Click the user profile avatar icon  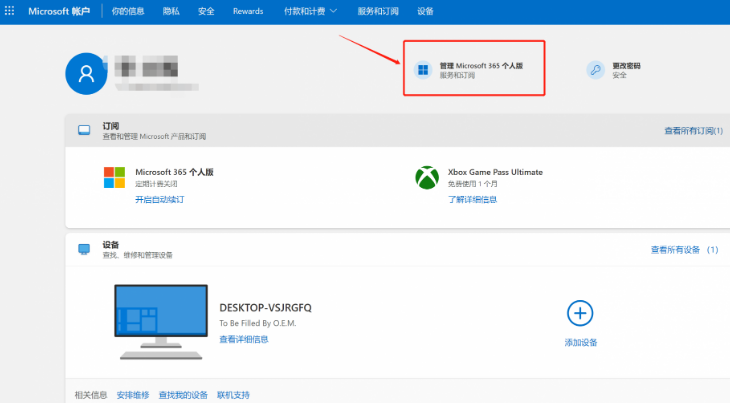[x=87, y=74]
